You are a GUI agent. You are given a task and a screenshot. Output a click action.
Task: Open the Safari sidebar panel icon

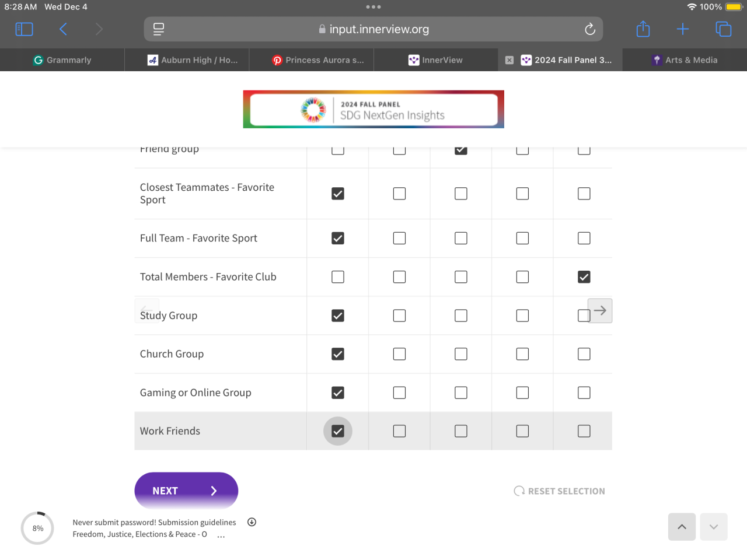(24, 29)
